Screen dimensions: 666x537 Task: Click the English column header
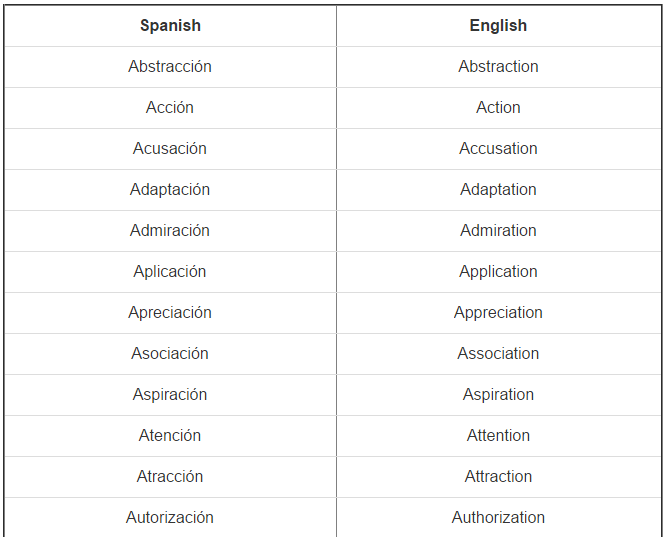point(498,26)
